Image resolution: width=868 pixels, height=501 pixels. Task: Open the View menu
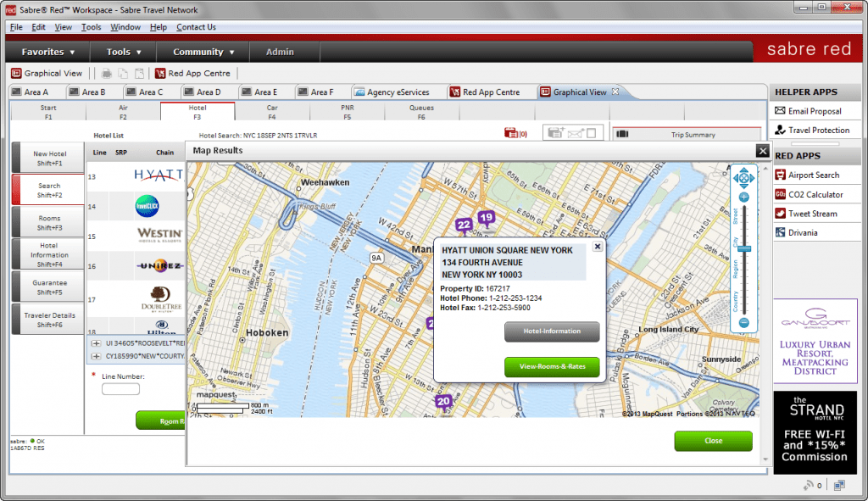click(x=63, y=27)
